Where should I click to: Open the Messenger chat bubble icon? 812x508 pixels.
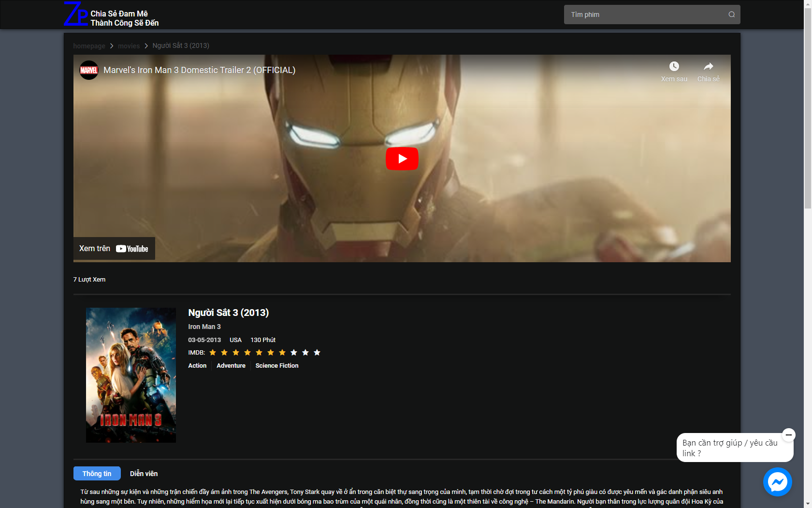click(x=778, y=482)
